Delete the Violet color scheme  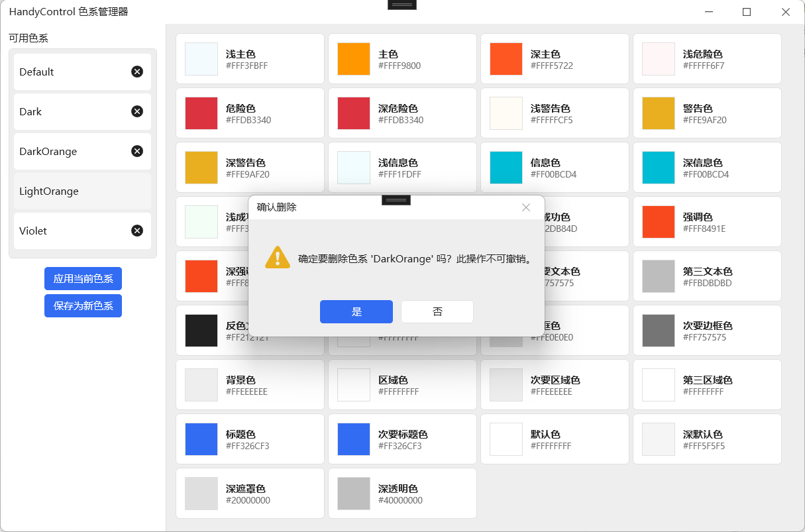click(137, 231)
